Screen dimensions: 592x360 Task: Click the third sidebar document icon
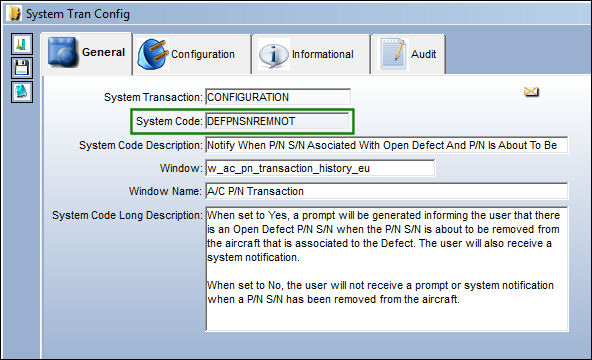(x=22, y=92)
